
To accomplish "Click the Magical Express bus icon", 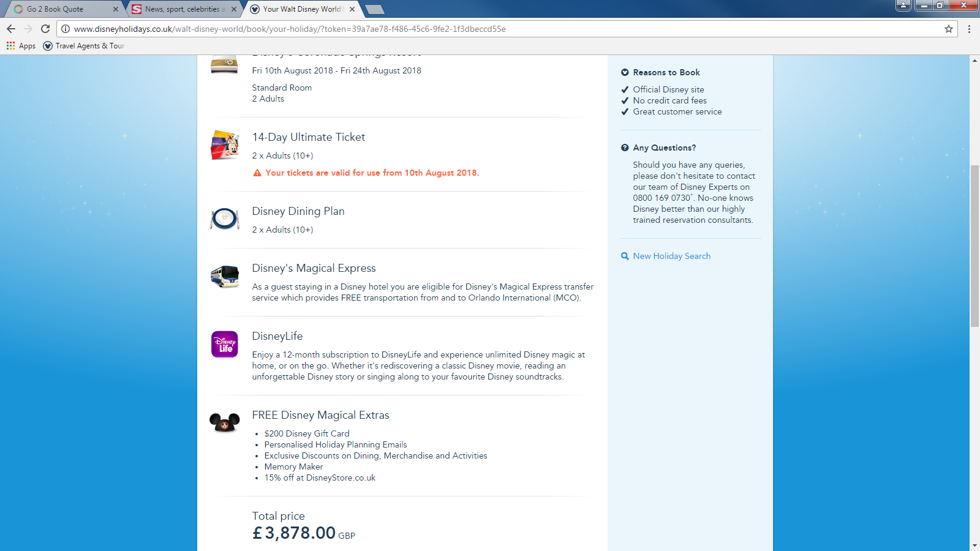I will (225, 277).
